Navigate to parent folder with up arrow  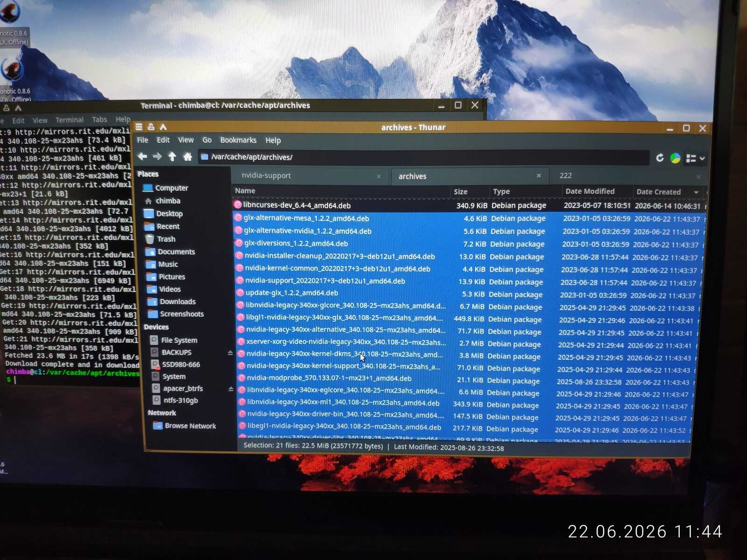click(172, 156)
